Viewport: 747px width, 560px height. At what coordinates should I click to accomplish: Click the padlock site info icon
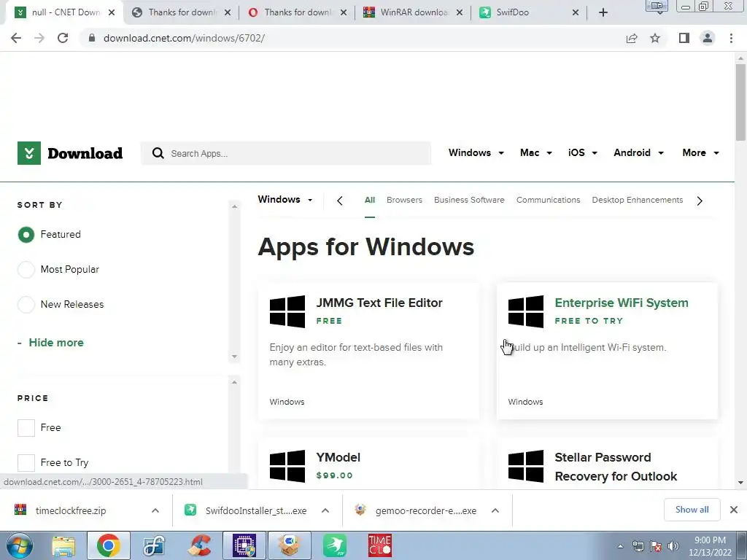pos(92,38)
